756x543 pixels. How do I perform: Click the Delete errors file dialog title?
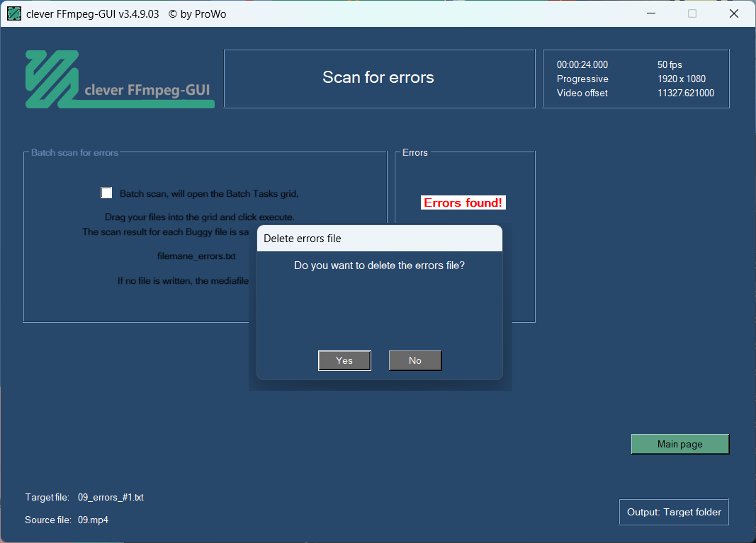pyautogui.click(x=303, y=239)
